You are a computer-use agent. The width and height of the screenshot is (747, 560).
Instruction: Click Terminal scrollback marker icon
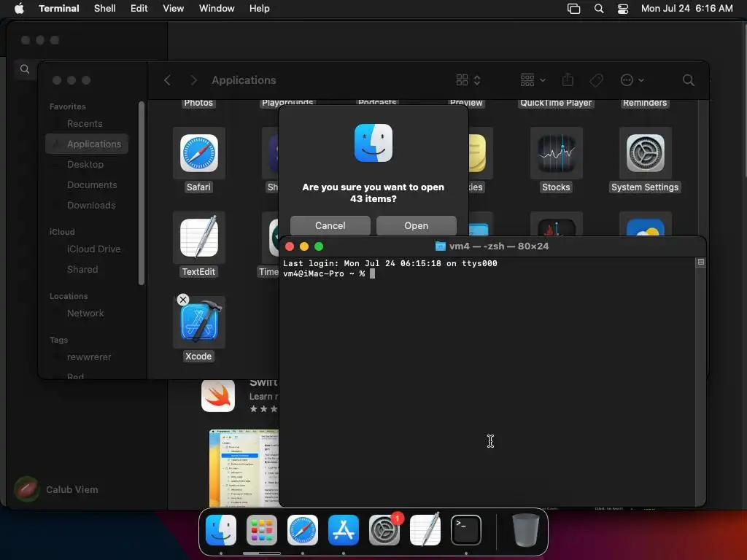click(x=701, y=262)
